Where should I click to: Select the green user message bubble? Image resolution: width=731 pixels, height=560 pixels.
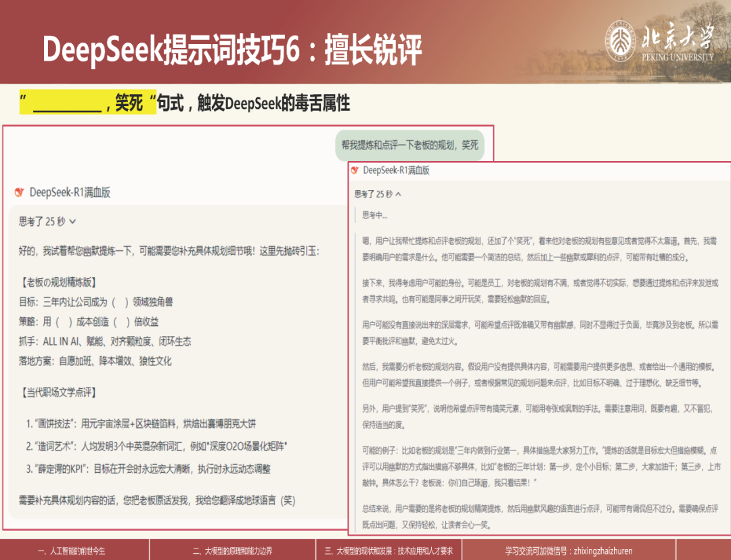pyautogui.click(x=410, y=145)
